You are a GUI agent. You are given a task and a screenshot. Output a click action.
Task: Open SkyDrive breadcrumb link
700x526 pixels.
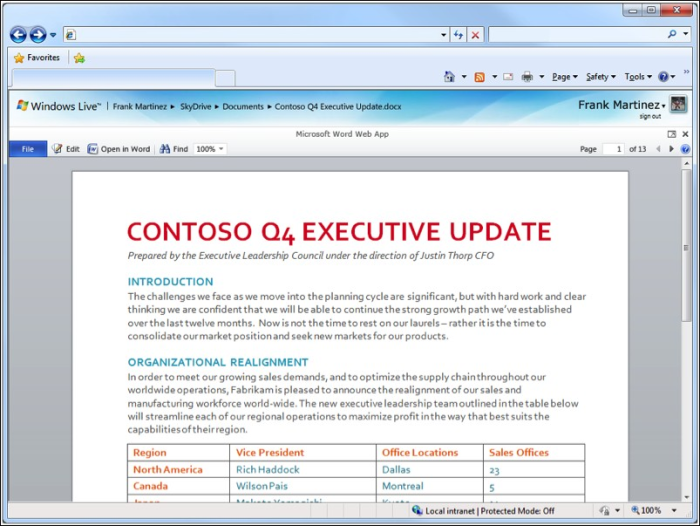tap(196, 107)
